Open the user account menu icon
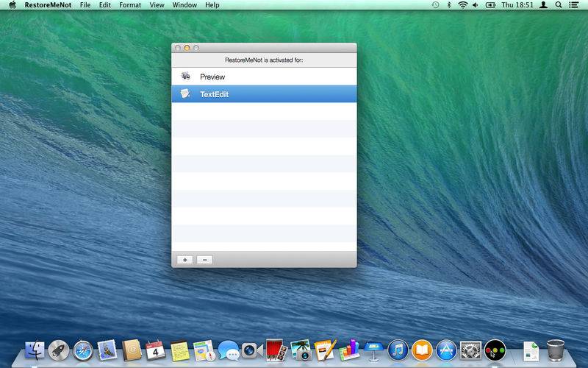 (x=543, y=5)
